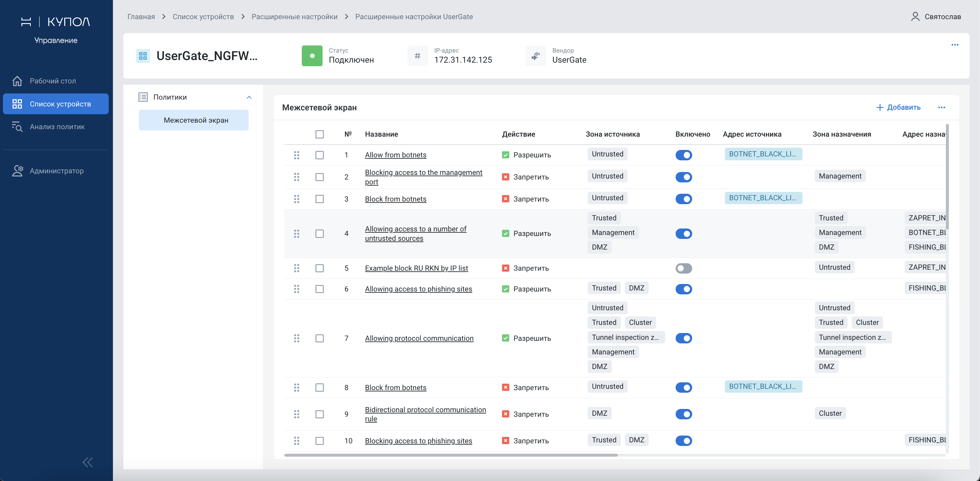This screenshot has width=980, height=481.
Task: Open Межсетевой экран table three-dots menu
Action: 941,107
